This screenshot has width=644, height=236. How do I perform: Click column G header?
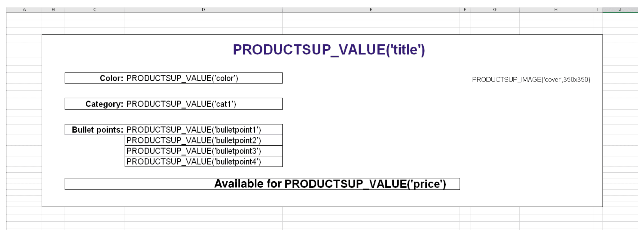pos(495,10)
